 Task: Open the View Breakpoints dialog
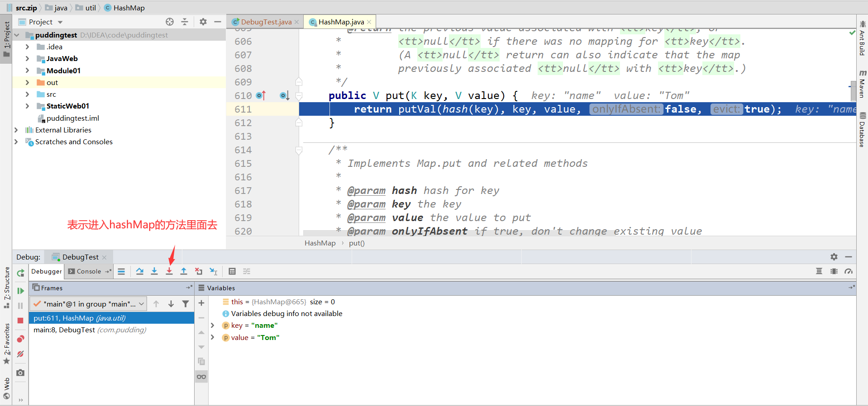pyautogui.click(x=20, y=339)
